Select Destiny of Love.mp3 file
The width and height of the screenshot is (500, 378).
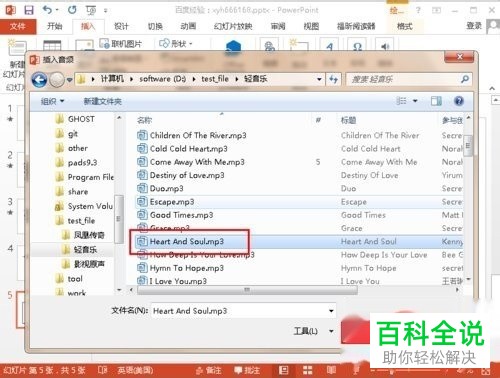[181, 175]
